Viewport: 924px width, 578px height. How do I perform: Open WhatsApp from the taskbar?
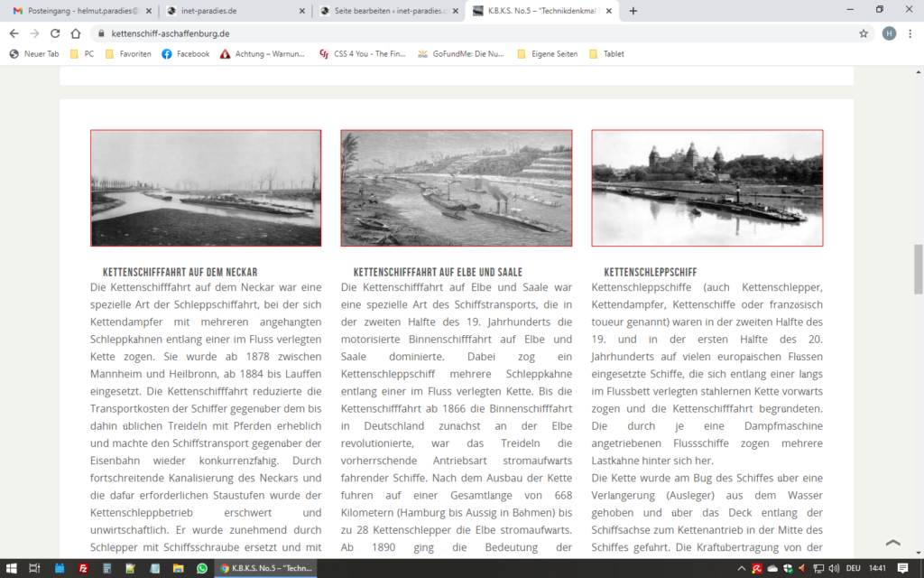201,568
